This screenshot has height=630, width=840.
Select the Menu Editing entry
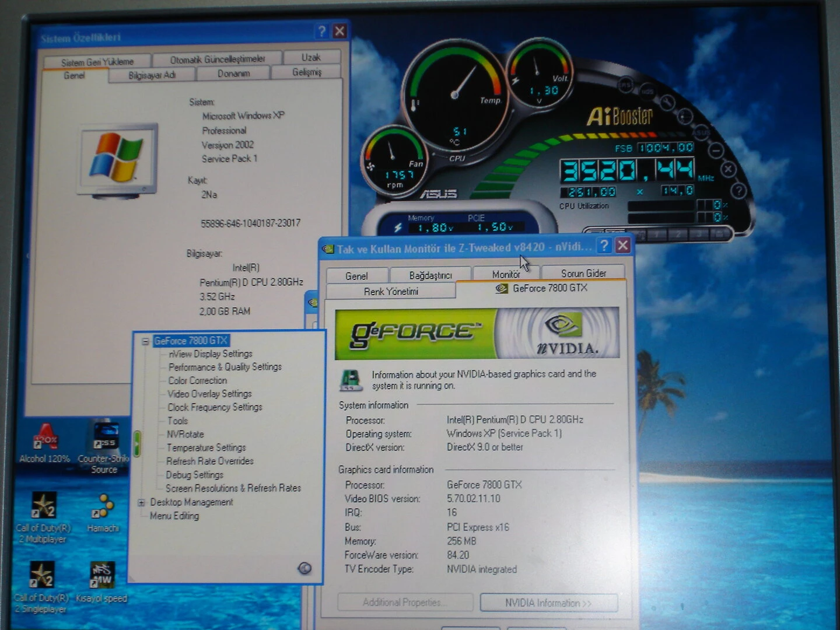pyautogui.click(x=174, y=516)
